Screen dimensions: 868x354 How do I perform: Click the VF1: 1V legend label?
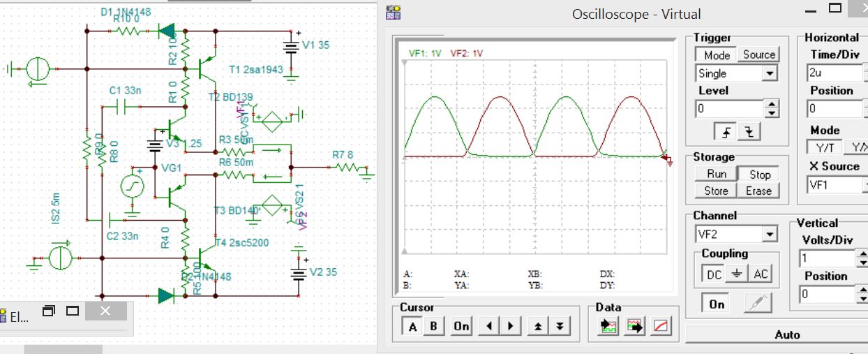(x=425, y=53)
